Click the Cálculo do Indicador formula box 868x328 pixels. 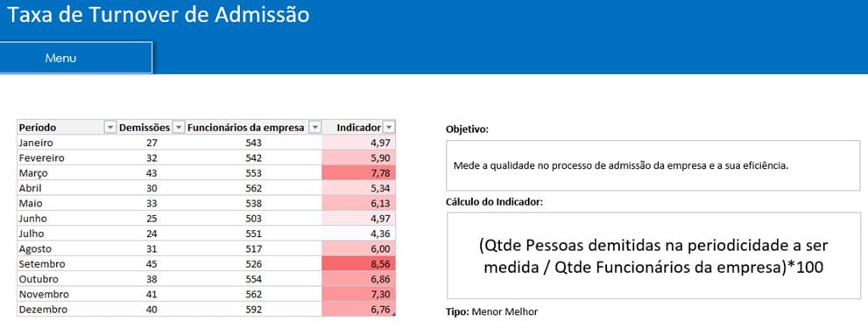coord(653,255)
